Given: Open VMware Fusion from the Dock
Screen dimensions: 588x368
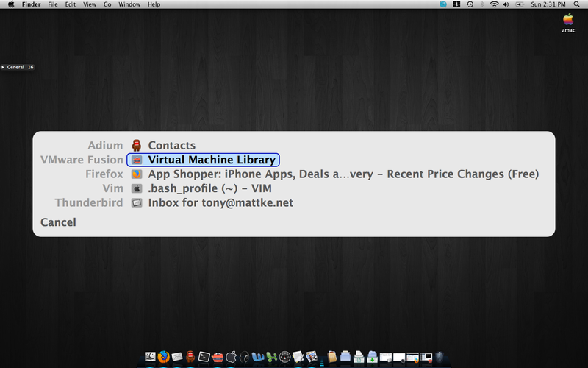Looking at the screenshot, I should pos(218,357).
